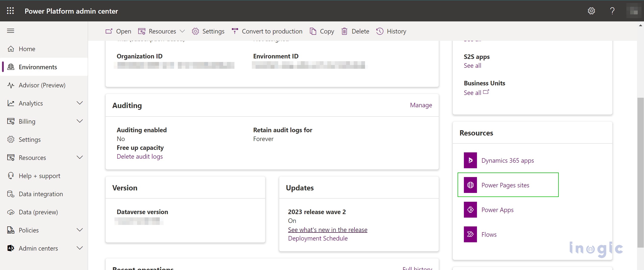Open environment Settings from command bar
Viewport: 644px width, 270px height.
208,31
